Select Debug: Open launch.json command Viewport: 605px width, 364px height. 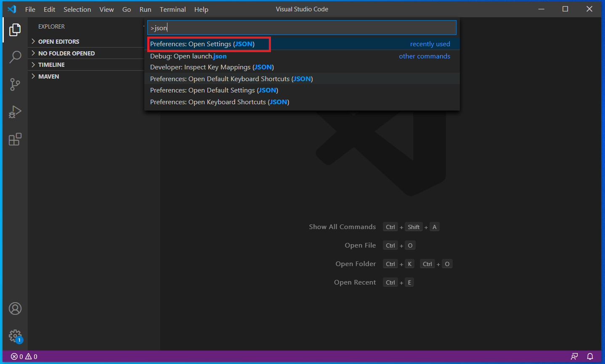tap(188, 56)
